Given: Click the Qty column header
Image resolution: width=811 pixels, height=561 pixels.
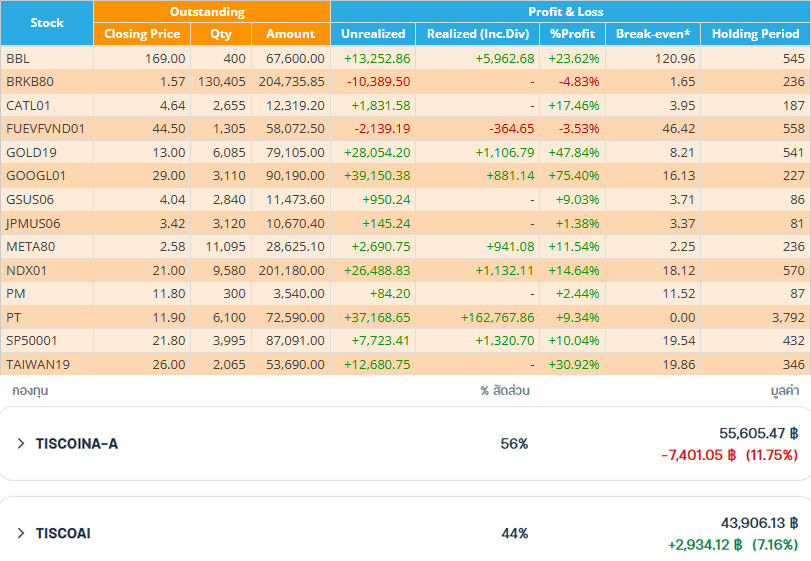Looking at the screenshot, I should [220, 34].
